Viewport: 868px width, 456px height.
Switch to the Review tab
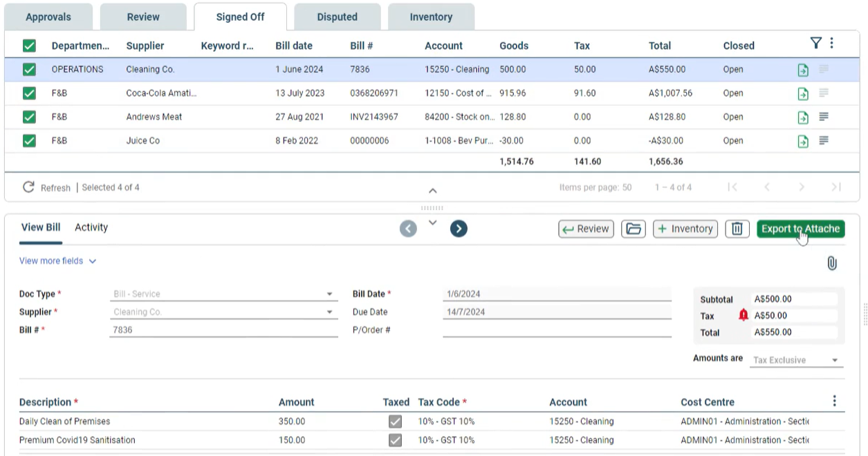[143, 17]
